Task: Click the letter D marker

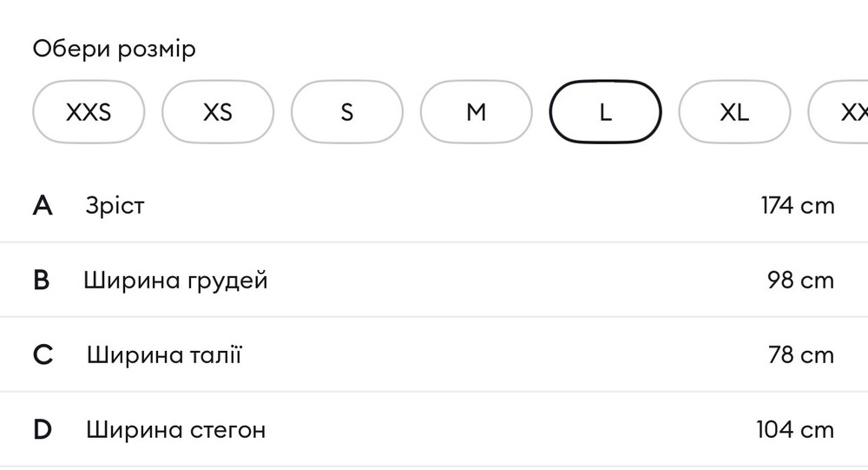Action: pyautogui.click(x=43, y=430)
